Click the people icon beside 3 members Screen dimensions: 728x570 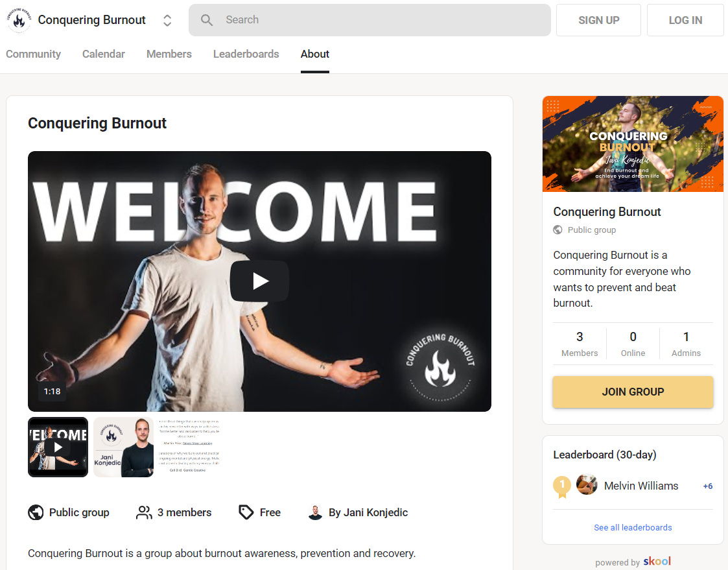click(x=144, y=512)
